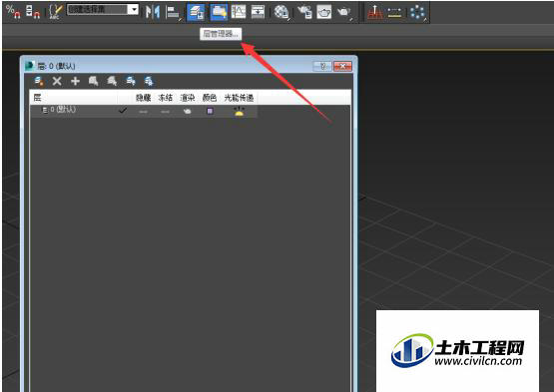This screenshot has height=392, width=554.
Task: Delete highlighted layer with the X icon
Action: click(x=57, y=81)
